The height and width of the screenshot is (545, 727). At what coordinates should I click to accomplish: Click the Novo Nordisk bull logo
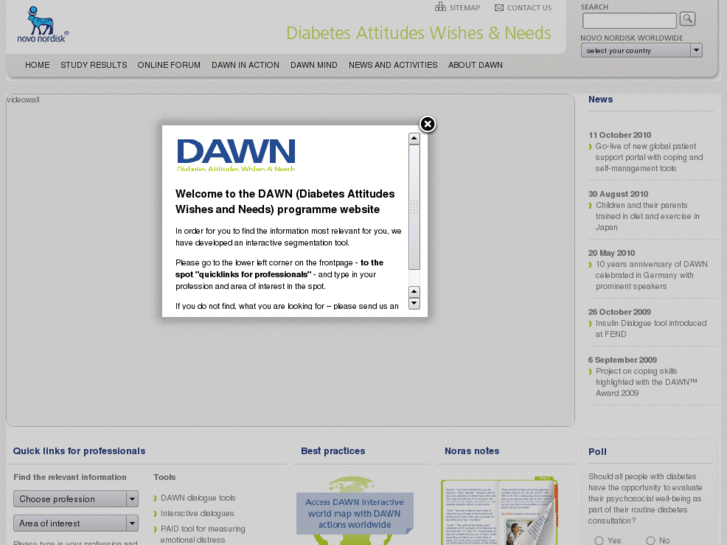click(x=43, y=24)
